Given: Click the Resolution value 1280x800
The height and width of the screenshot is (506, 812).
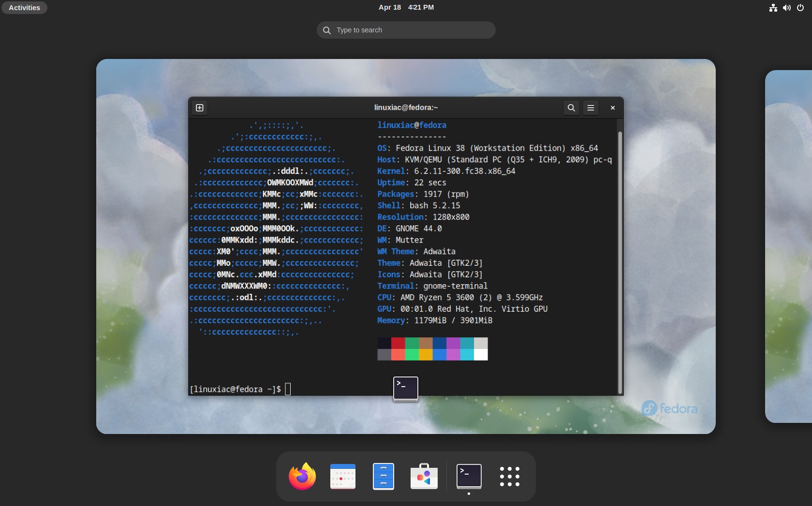Looking at the screenshot, I should (451, 217).
